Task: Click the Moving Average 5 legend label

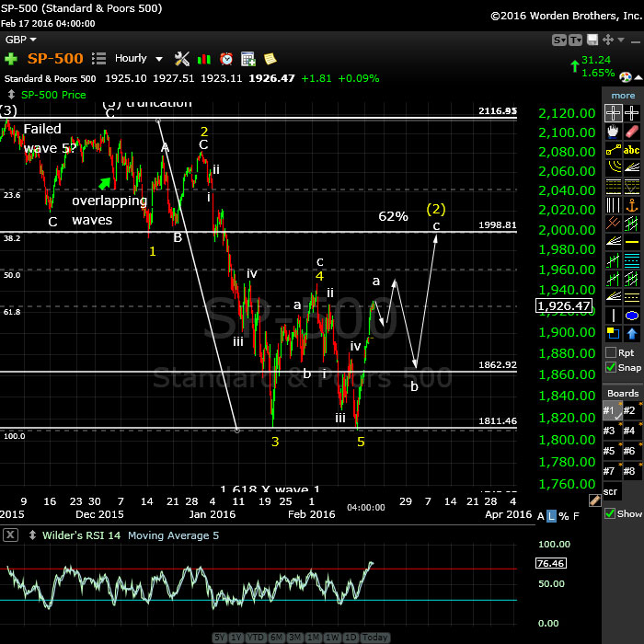Action: pos(173,535)
